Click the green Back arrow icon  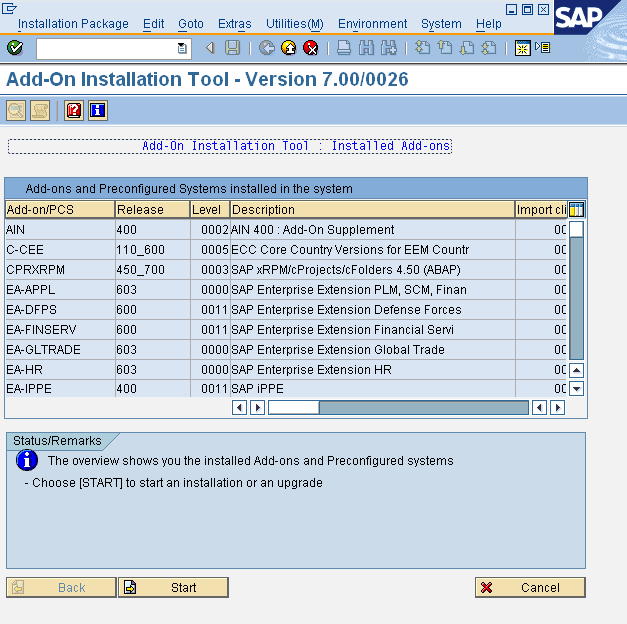(x=266, y=48)
